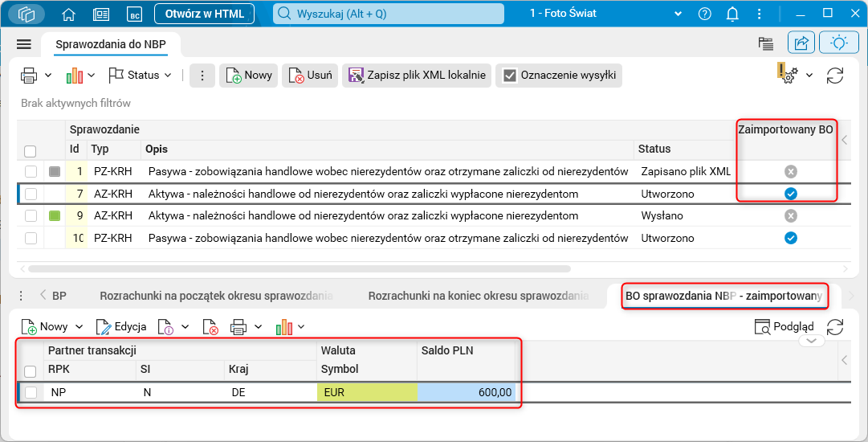
Task: Expand the top chart dropdown arrow
Action: 92,76
